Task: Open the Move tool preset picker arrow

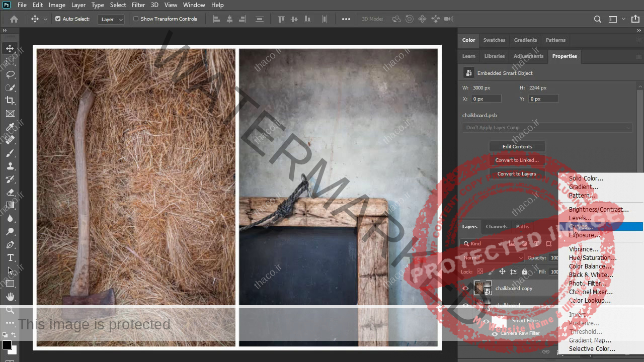Action: tap(45, 19)
